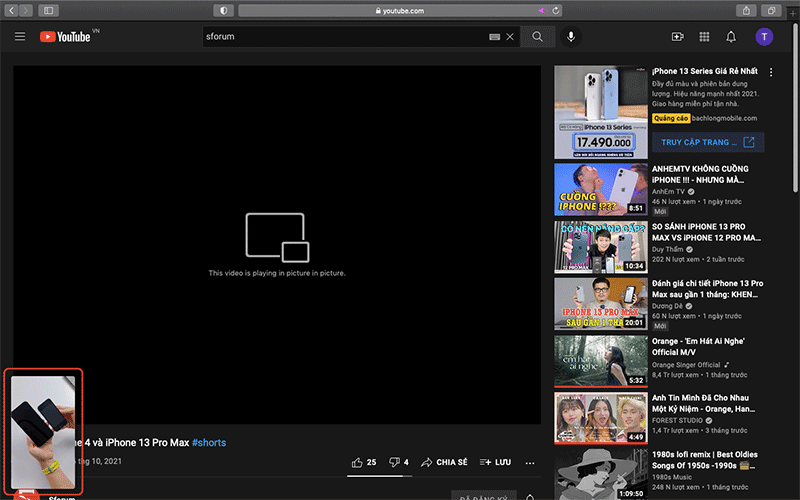Add new Safari tab plus button
This screenshot has width=800, height=500.
(x=793, y=14)
